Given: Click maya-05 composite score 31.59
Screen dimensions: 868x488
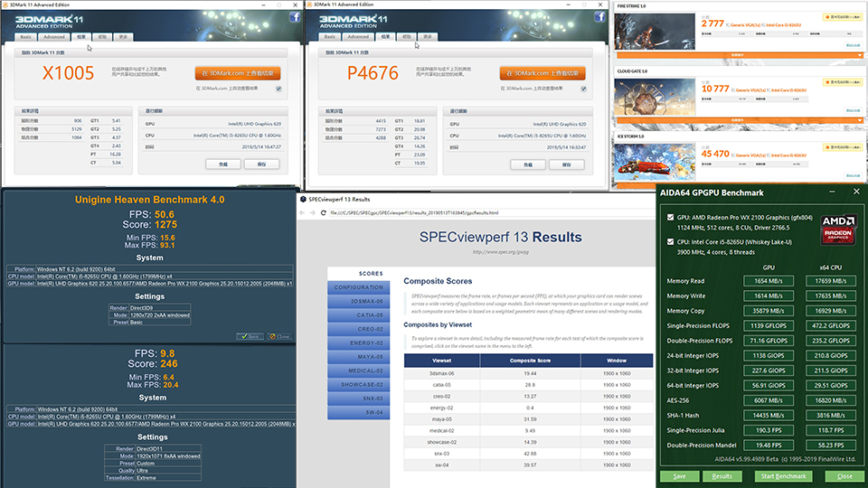Looking at the screenshot, I should [x=530, y=419].
